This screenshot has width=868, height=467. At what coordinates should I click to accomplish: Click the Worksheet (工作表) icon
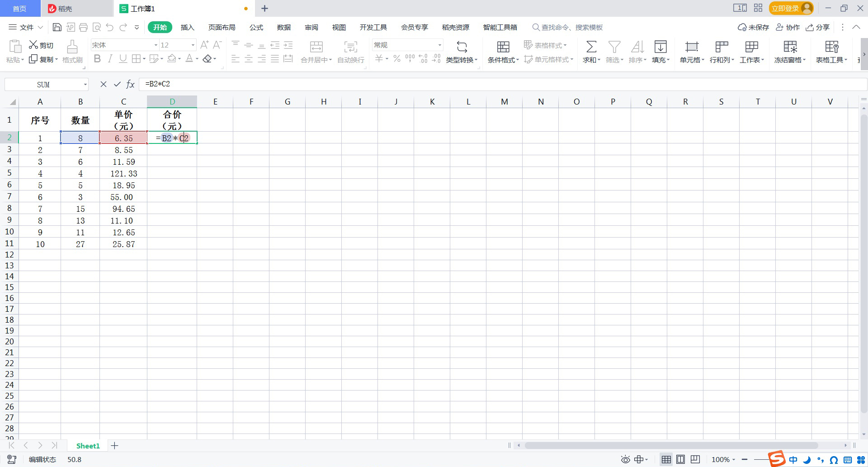coord(751,47)
